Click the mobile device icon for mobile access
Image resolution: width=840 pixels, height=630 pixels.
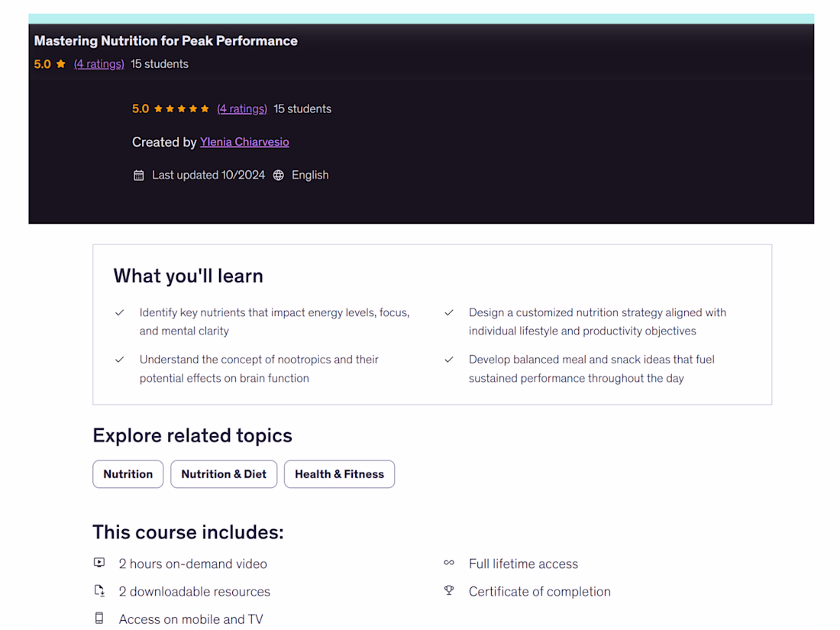(x=99, y=619)
